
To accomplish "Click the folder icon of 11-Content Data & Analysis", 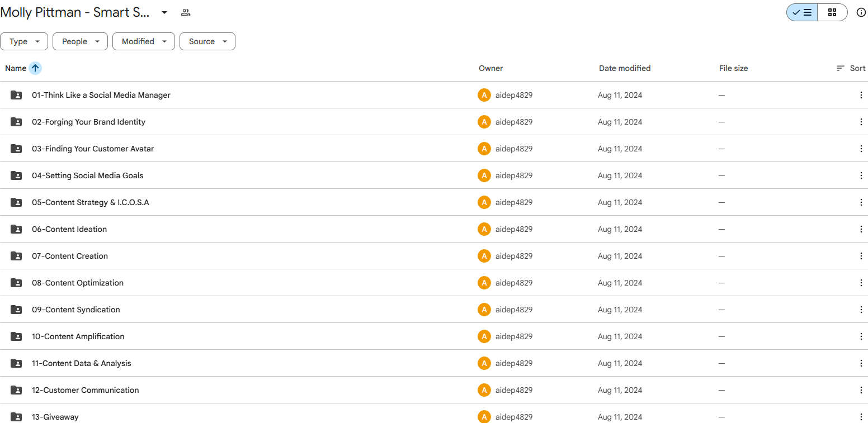I will [16, 363].
